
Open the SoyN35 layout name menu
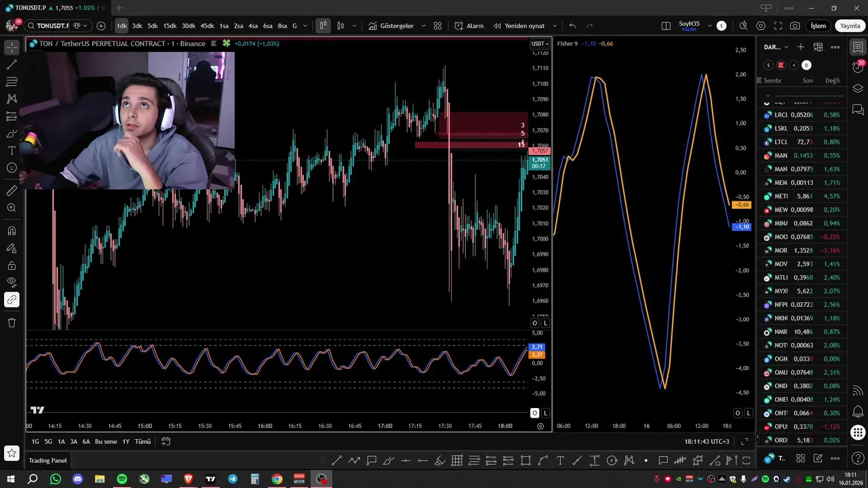[x=689, y=26]
